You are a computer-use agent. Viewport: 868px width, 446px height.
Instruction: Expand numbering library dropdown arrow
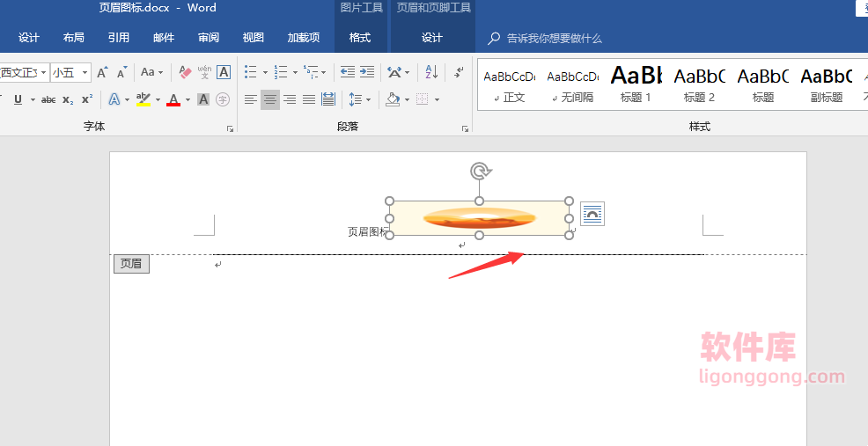295,72
